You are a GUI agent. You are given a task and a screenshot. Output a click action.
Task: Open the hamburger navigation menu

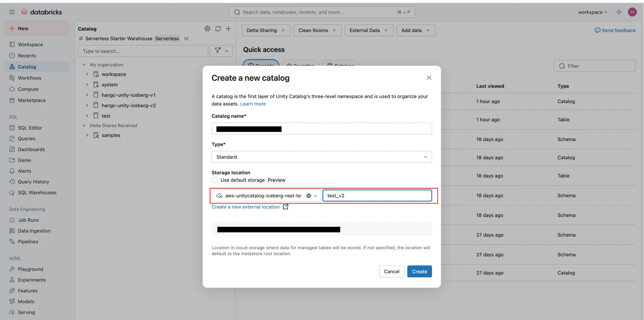pyautogui.click(x=12, y=12)
